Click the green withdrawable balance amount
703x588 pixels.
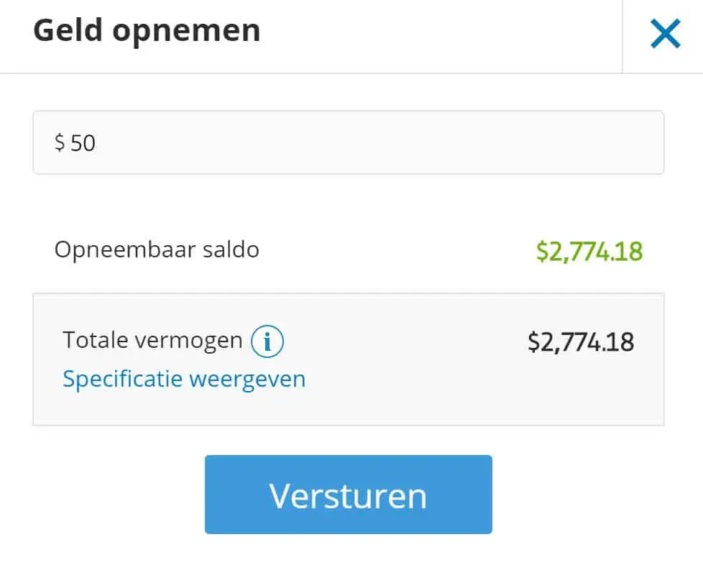(589, 251)
